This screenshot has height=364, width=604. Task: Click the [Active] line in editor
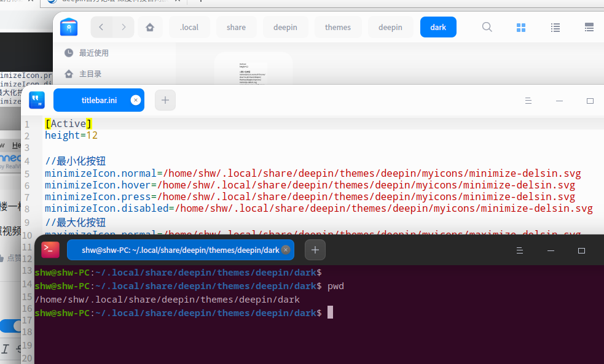69,123
